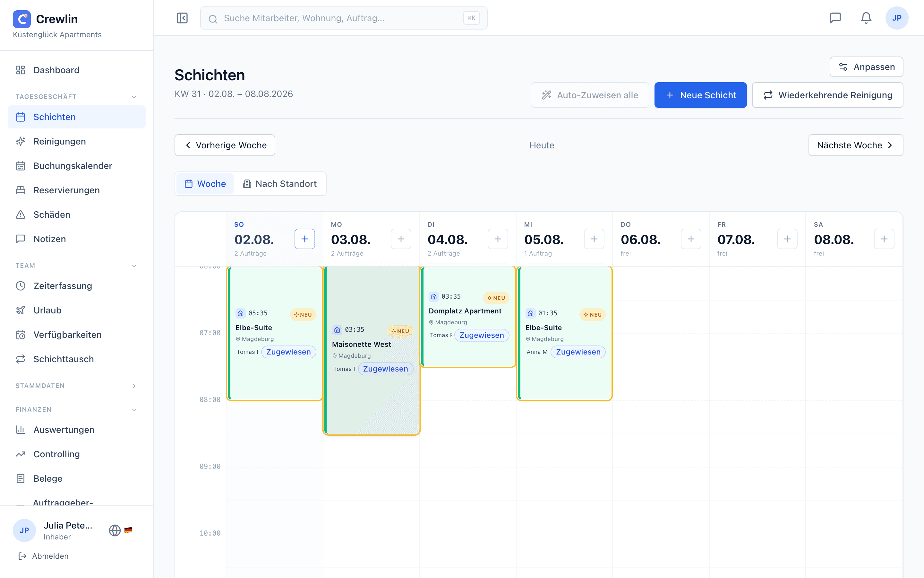This screenshot has height=578, width=924.
Task: Open Reservierungen in the sidebar
Action: tap(76, 190)
